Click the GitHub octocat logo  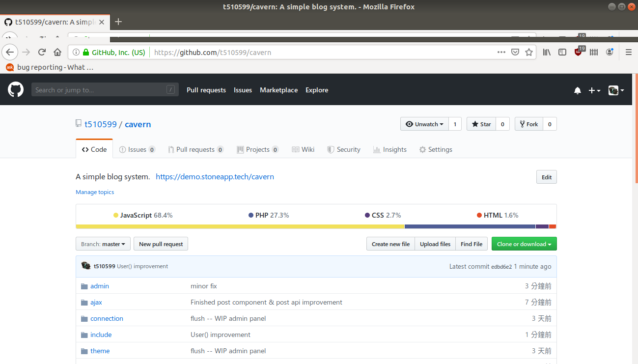[16, 89]
